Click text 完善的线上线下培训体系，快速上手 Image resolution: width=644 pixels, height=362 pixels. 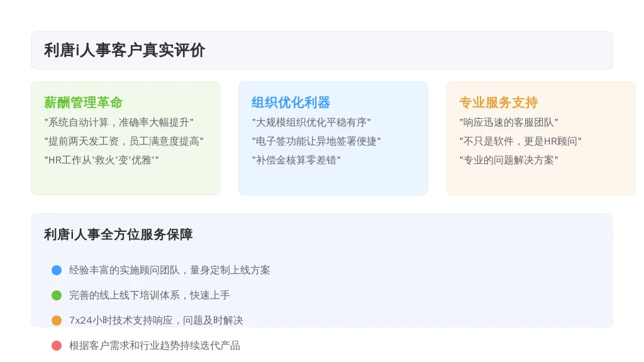pyautogui.click(x=150, y=295)
